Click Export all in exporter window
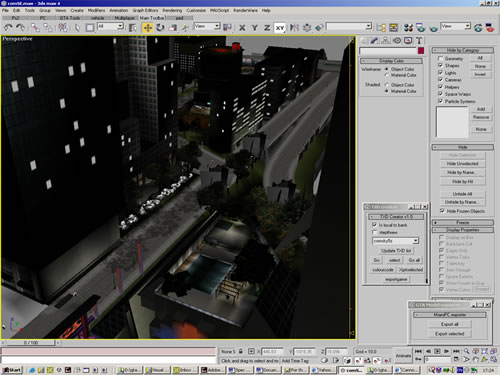 (x=449, y=324)
